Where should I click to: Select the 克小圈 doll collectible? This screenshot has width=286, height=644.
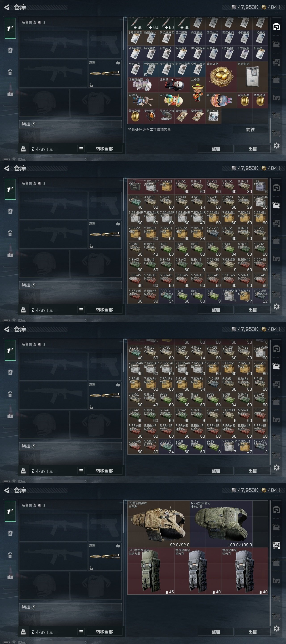pos(174,100)
